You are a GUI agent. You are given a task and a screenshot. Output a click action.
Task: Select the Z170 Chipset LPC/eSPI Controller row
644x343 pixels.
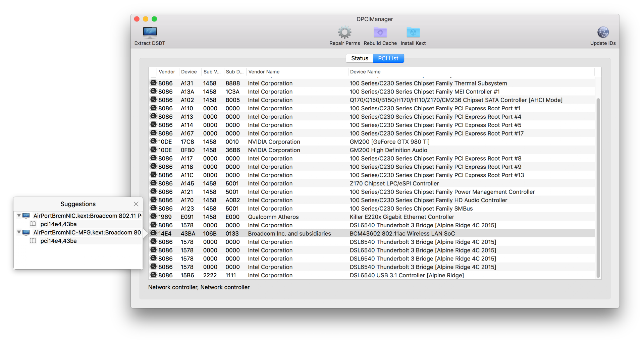[x=394, y=183]
